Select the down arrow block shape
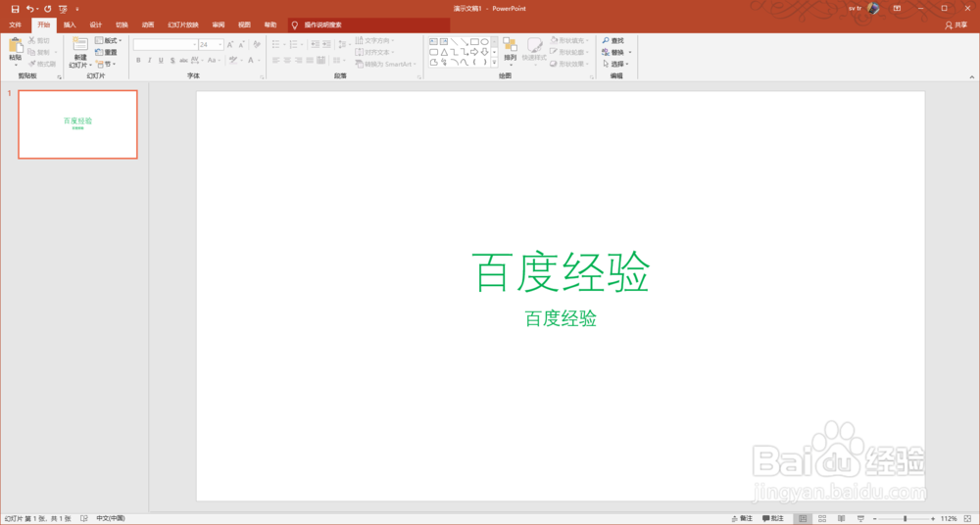 (484, 52)
